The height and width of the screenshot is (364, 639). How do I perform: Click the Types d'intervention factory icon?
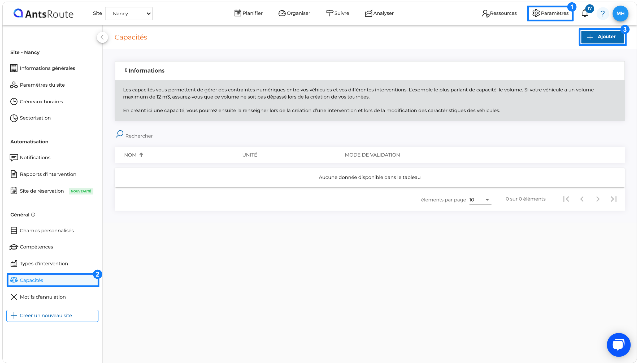pos(14,263)
